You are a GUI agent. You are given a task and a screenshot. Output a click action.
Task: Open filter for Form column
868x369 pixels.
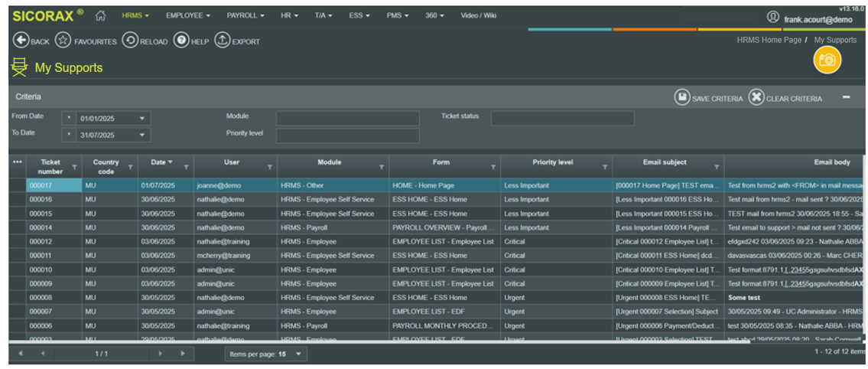(493, 167)
